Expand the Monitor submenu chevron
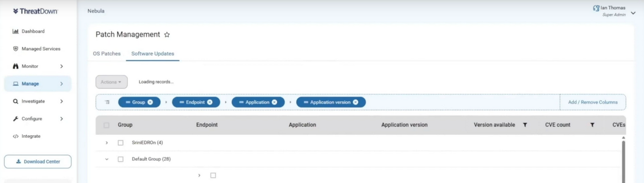Image resolution: width=644 pixels, height=183 pixels. (61, 66)
